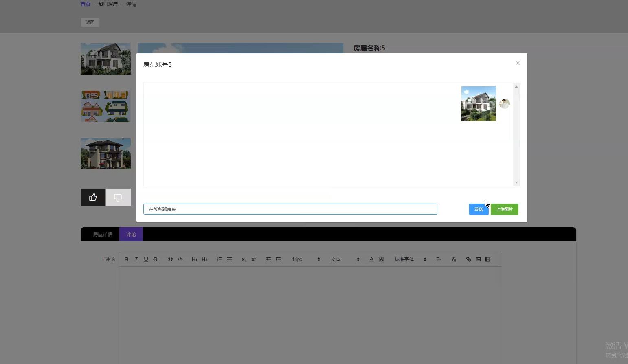
Task: Open the text alignment option
Action: click(x=439, y=259)
